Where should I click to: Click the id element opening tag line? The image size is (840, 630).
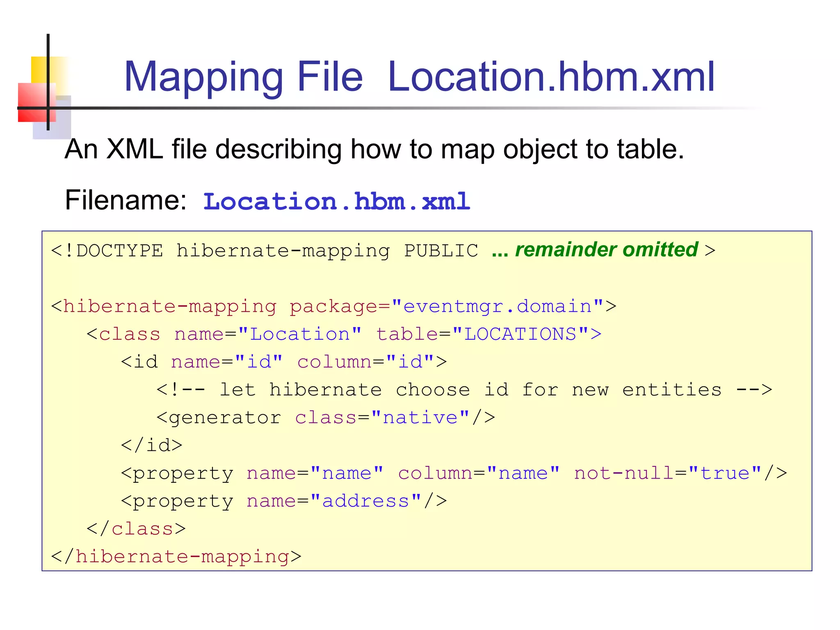point(283,362)
